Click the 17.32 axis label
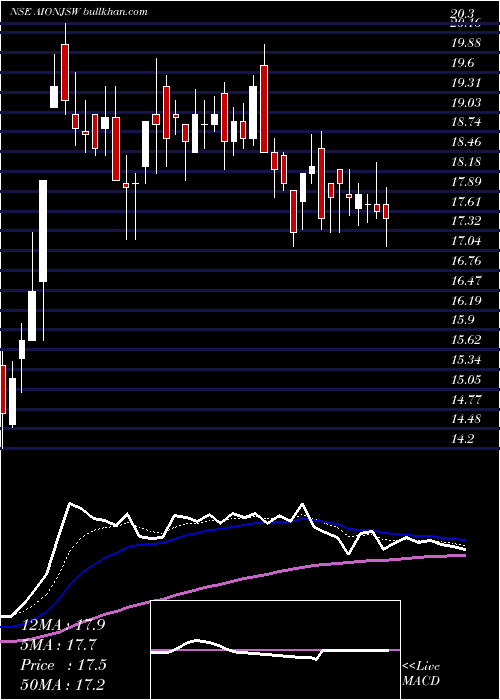This screenshot has width=500, height=700. 466,221
